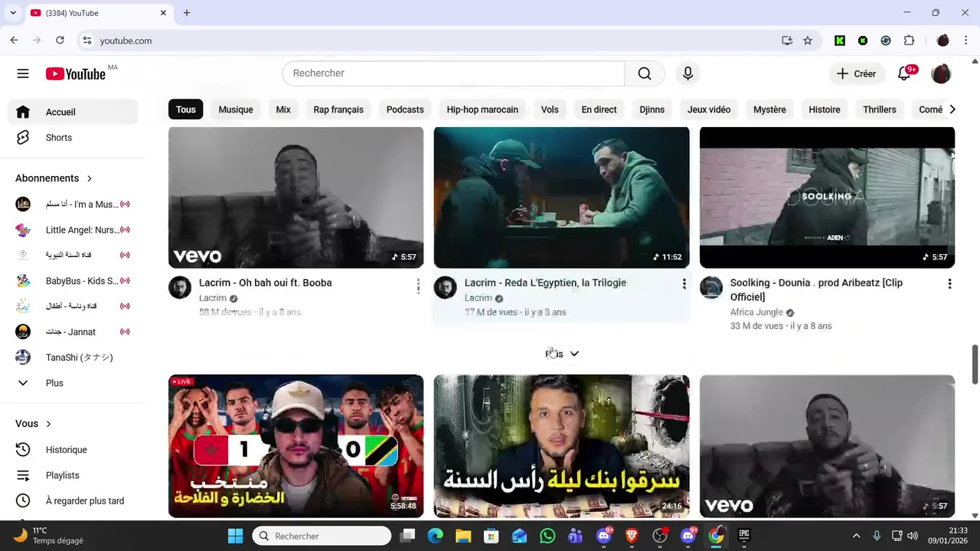Click the Créer button
Screen dimensions: 980x551
(x=856, y=73)
